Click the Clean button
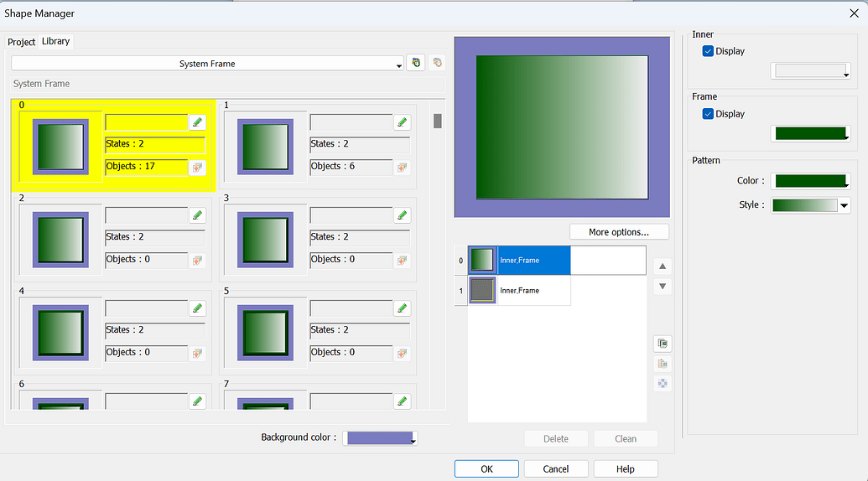868x481 pixels. tap(626, 438)
